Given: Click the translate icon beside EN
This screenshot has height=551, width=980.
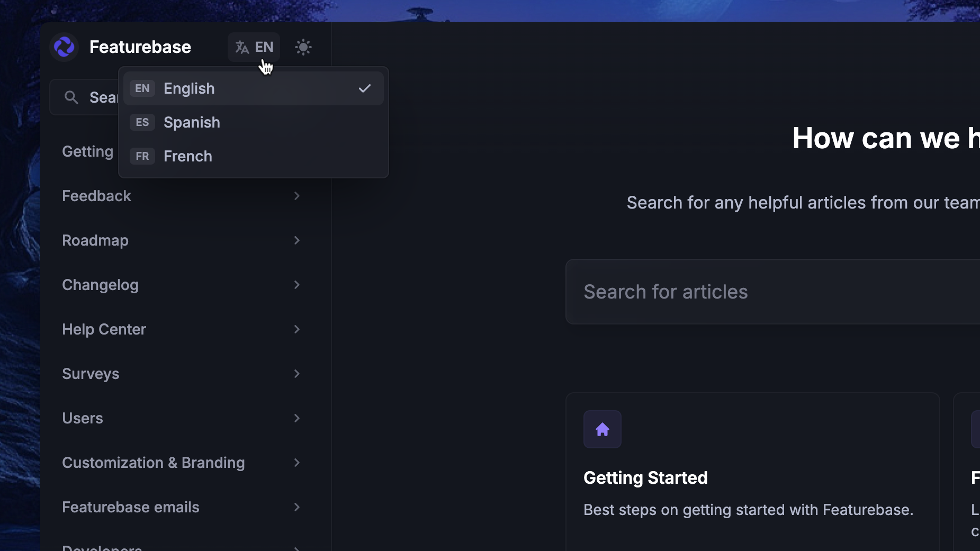Looking at the screenshot, I should coord(242,48).
